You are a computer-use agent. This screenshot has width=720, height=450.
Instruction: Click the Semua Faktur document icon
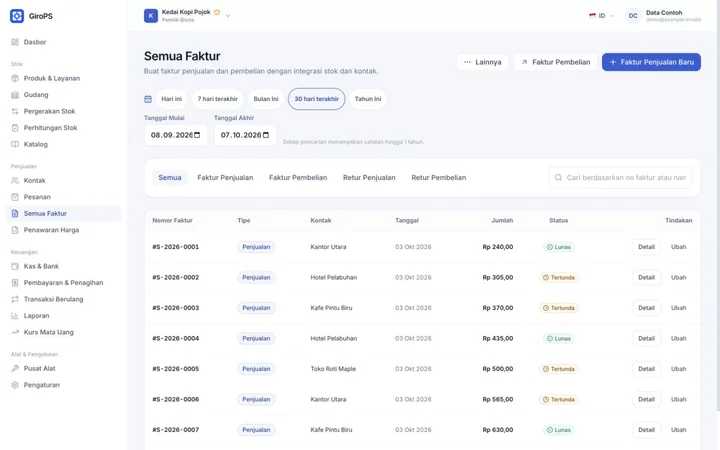tap(15, 214)
